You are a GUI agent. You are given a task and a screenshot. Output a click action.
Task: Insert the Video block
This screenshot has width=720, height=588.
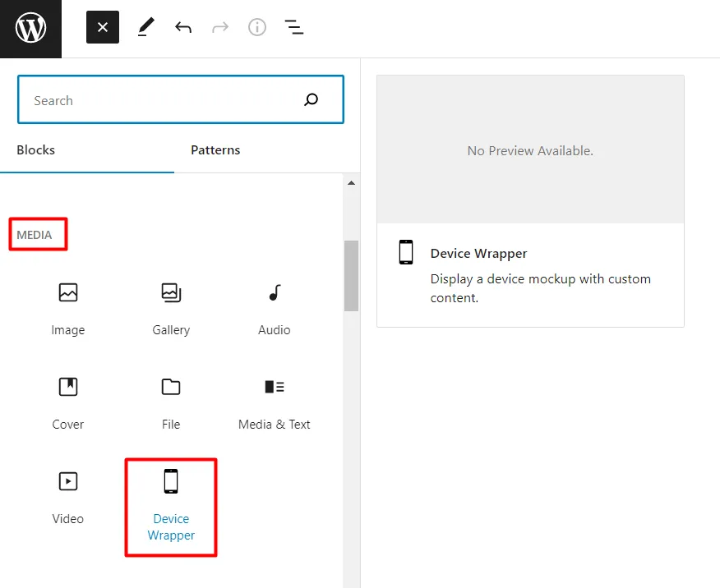(x=68, y=498)
